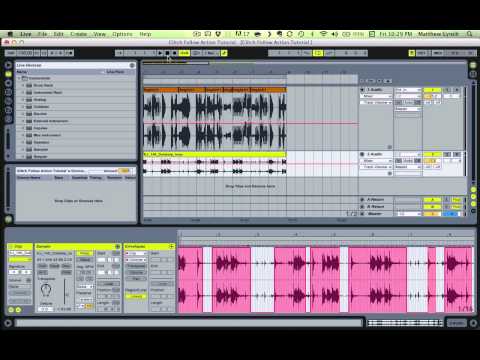Click the yellow Linked envelope button
The height and width of the screenshot is (360, 480).
pos(136,296)
